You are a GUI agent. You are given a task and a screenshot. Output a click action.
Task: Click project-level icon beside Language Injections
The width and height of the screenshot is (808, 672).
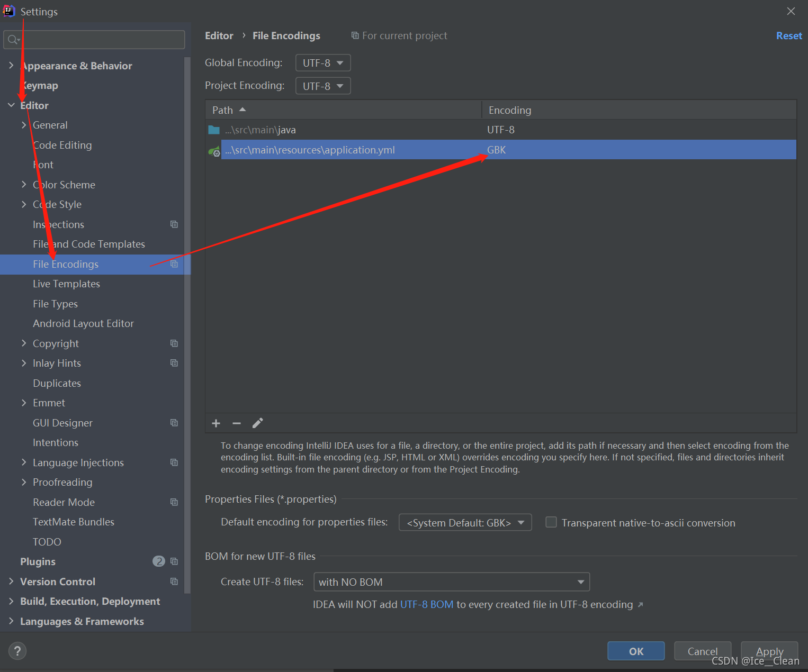coord(174,462)
